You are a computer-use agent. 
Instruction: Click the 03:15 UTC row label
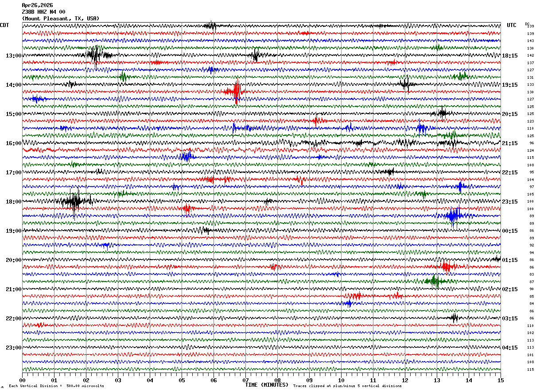(509, 319)
